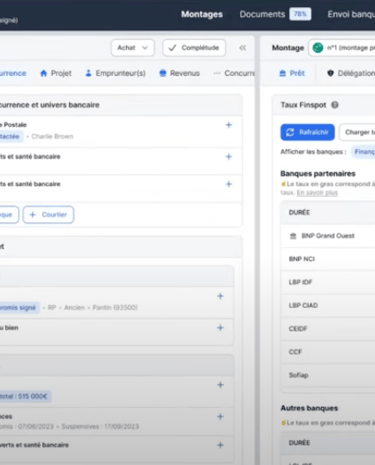
Task: Click the Revenus tab icon
Action: point(163,73)
